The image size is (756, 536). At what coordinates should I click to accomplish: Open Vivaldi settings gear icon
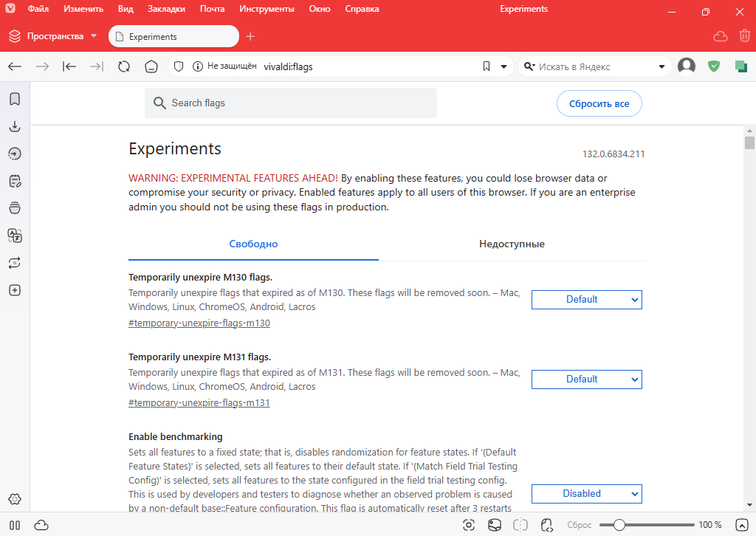pos(14,500)
